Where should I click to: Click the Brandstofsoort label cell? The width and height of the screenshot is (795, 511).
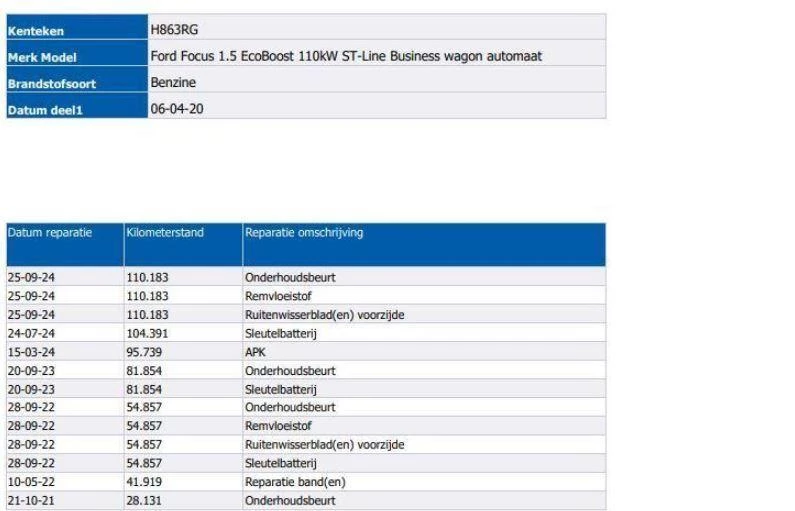[x=77, y=80]
